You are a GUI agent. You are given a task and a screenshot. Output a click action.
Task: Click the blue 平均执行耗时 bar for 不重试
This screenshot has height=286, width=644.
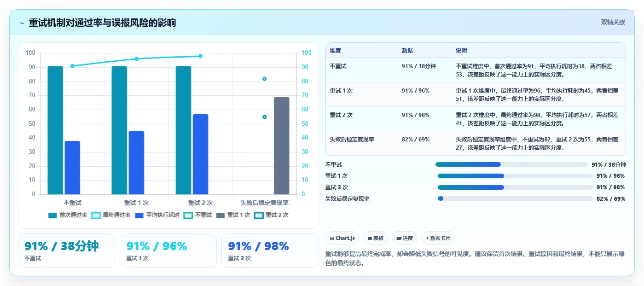(72, 168)
